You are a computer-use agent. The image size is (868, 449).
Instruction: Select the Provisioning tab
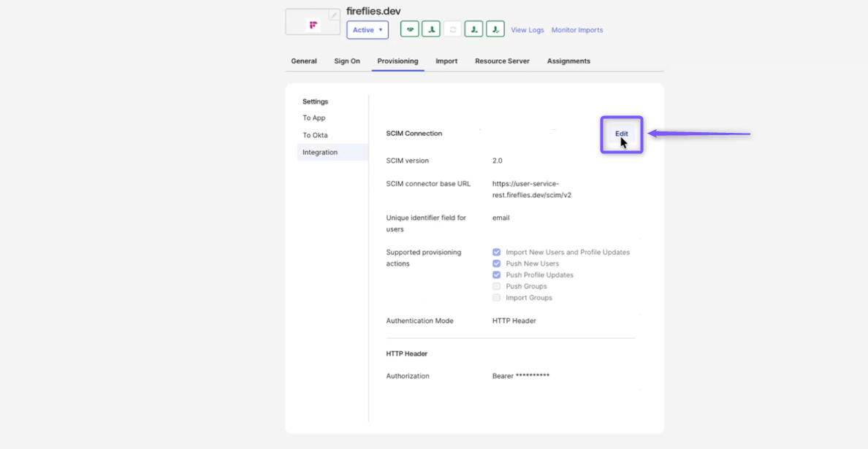pos(397,61)
